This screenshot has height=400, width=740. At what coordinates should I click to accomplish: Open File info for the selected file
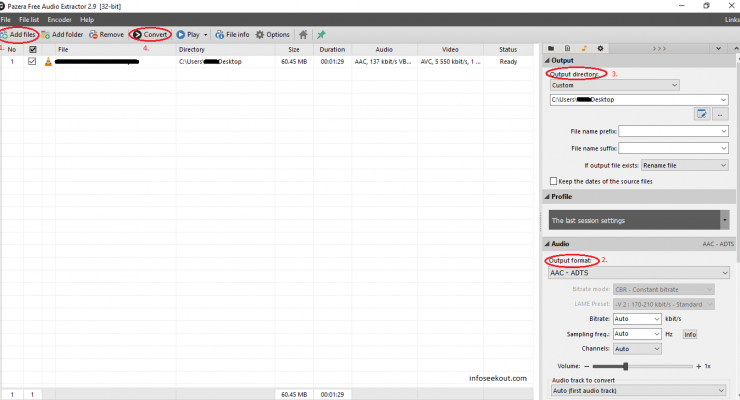coord(232,34)
